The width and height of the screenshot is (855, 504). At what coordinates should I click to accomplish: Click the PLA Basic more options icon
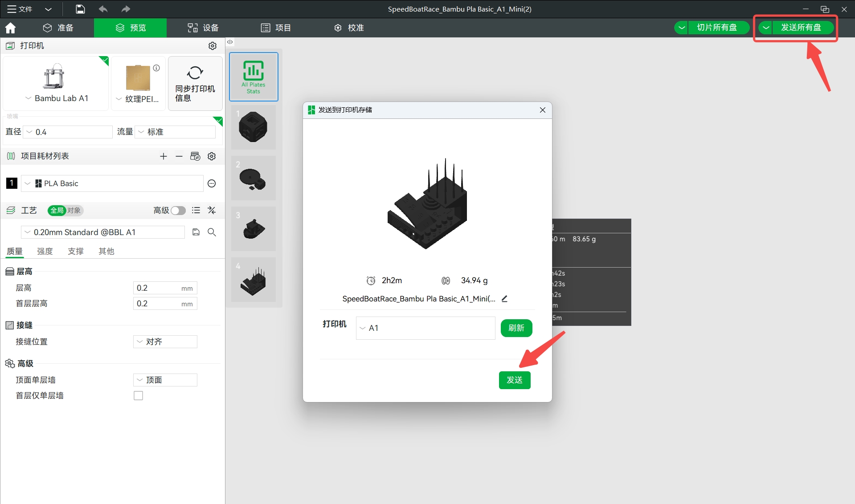212,183
